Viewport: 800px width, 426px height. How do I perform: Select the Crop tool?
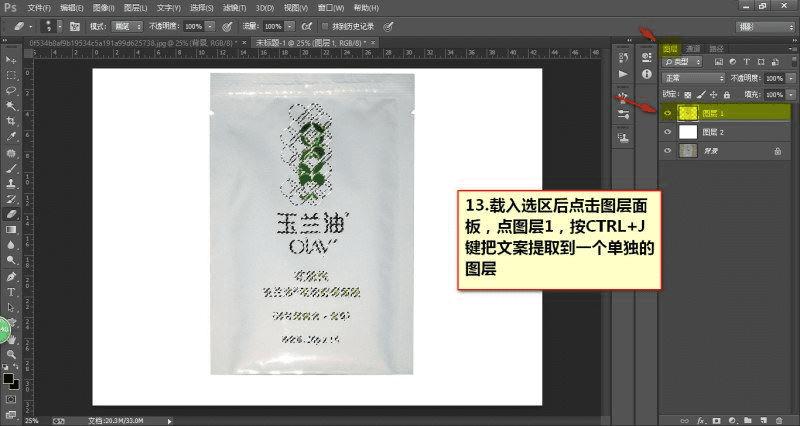[10, 121]
